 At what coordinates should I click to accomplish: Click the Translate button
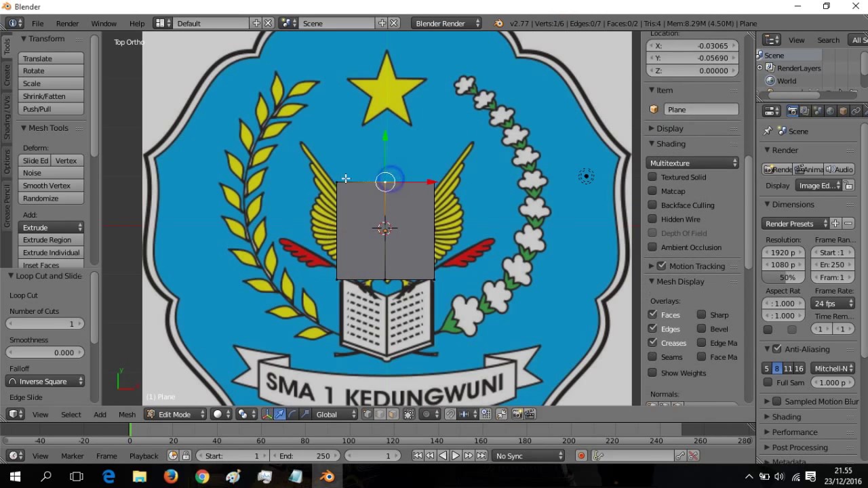[51, 58]
